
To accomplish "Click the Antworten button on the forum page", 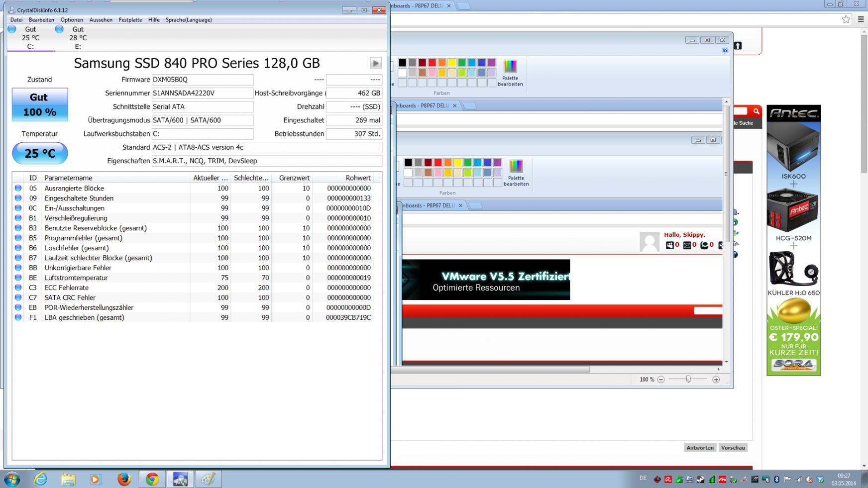I will (700, 448).
